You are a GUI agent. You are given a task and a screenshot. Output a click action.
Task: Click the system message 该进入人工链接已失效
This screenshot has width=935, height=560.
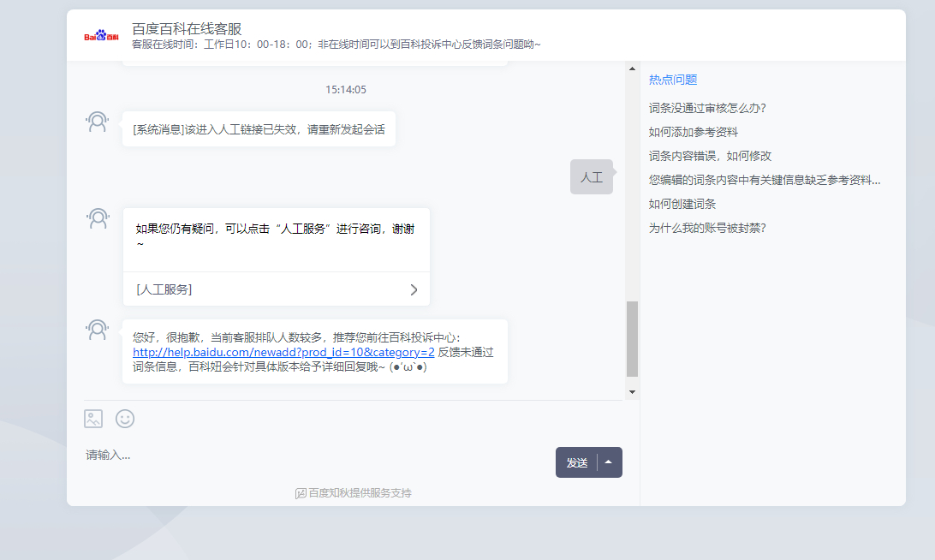pyautogui.click(x=259, y=129)
